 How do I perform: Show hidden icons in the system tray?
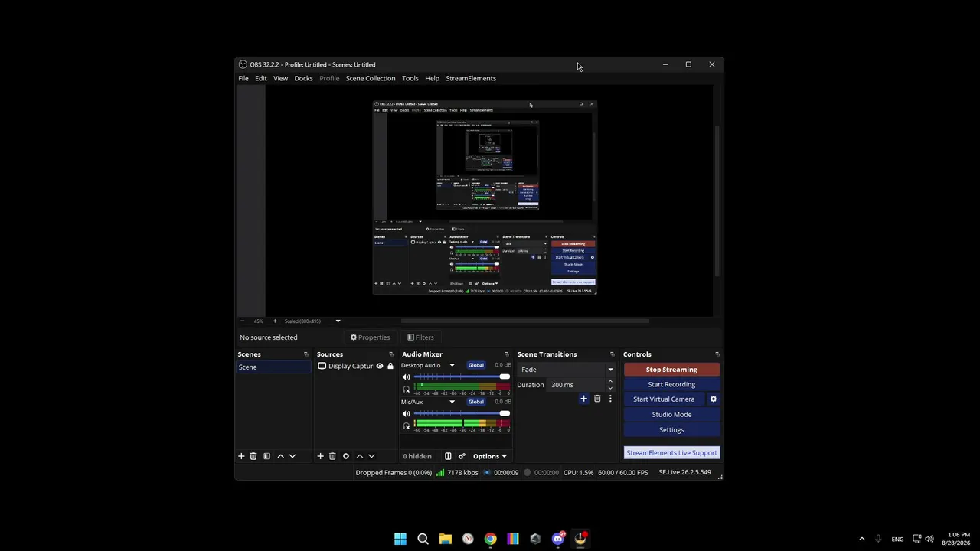(x=861, y=539)
